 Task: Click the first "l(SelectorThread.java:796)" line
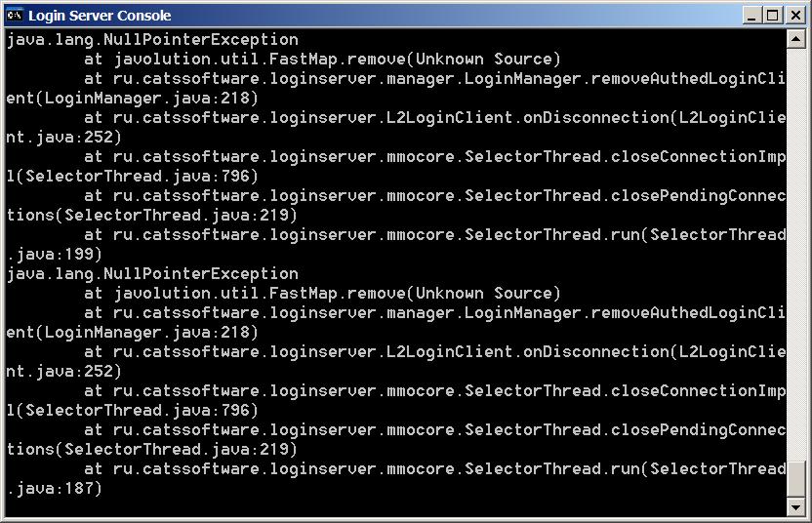click(x=133, y=177)
